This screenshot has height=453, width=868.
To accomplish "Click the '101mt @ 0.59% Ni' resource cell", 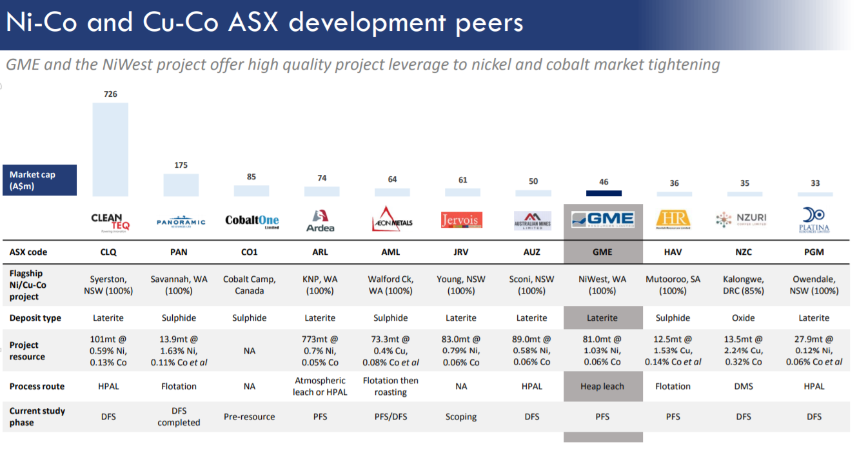I will tap(109, 350).
